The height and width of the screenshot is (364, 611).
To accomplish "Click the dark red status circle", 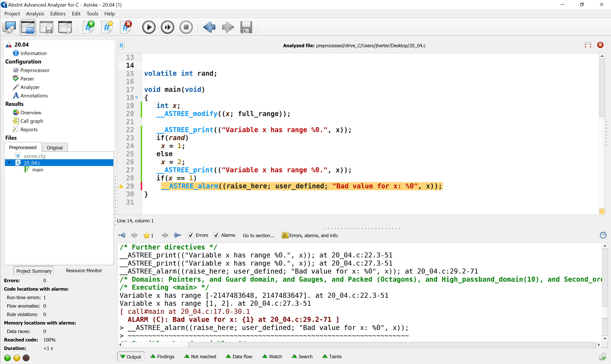I will pos(26,358).
